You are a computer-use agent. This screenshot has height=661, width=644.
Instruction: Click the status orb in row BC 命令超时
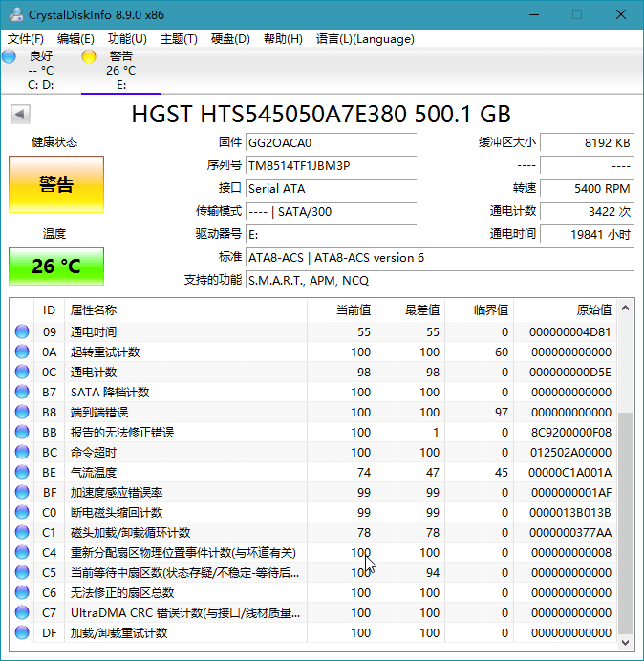tap(22, 452)
